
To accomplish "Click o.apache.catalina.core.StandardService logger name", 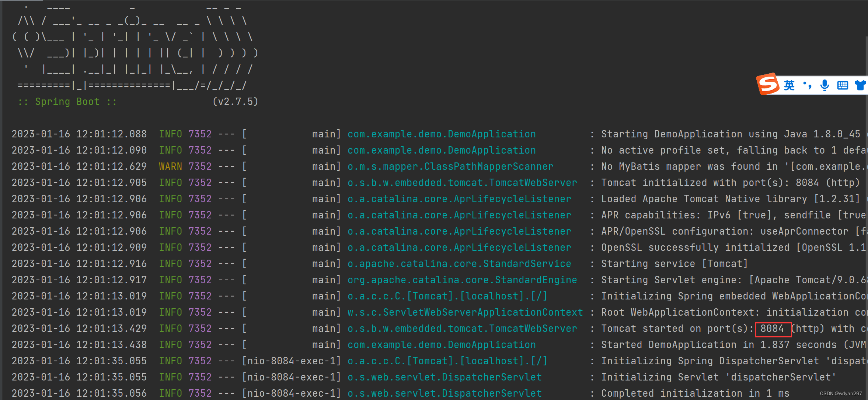I will click(x=459, y=264).
